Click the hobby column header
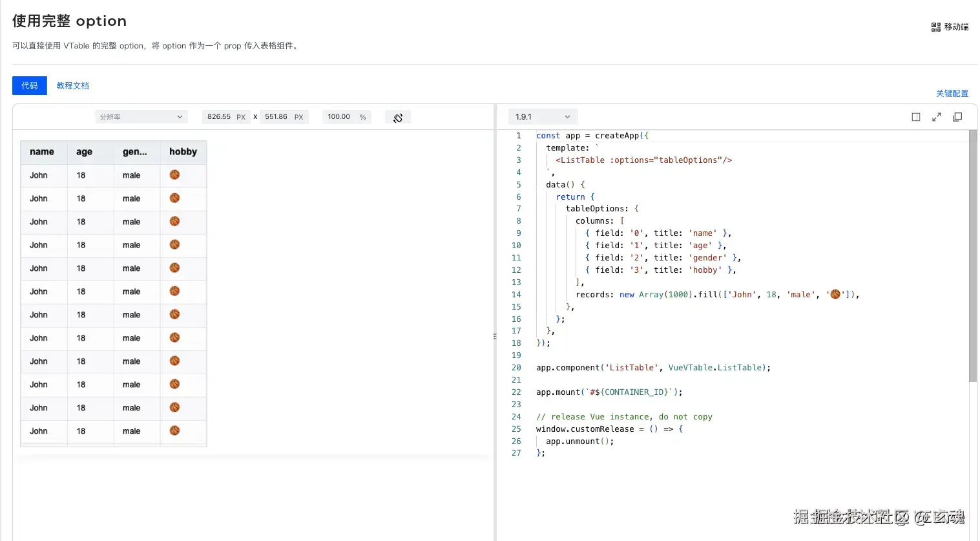 (x=183, y=152)
